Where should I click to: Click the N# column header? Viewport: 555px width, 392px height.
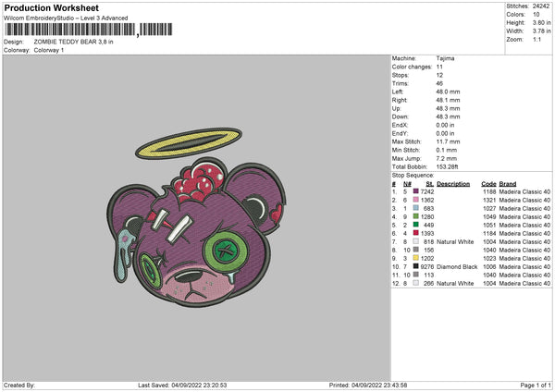pyautogui.click(x=407, y=184)
